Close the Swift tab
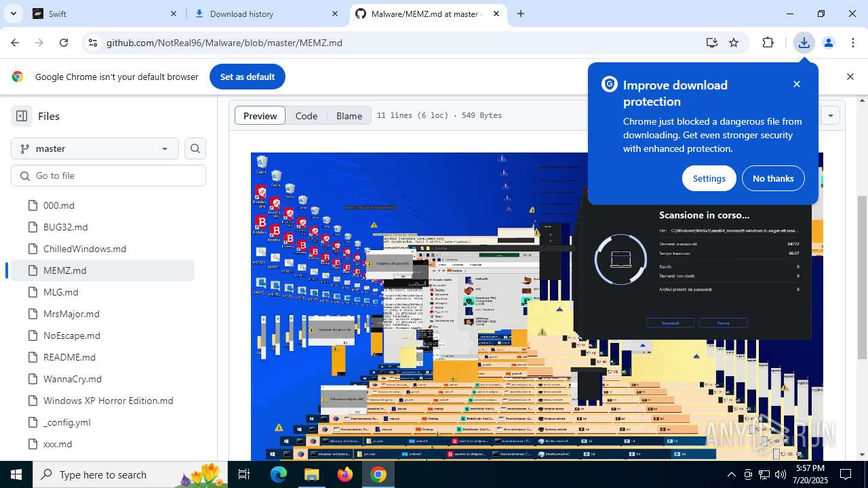This screenshot has height=488, width=868. point(174,14)
